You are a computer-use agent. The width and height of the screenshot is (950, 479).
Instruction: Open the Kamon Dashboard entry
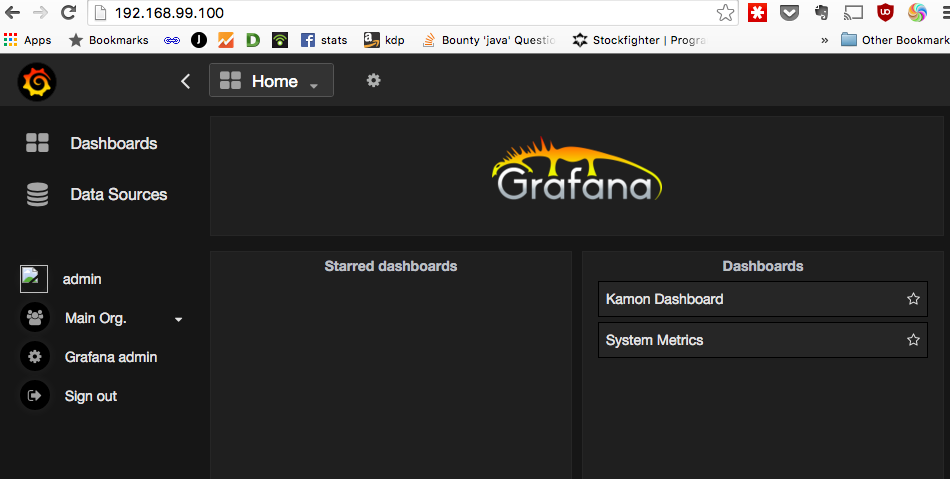point(763,299)
